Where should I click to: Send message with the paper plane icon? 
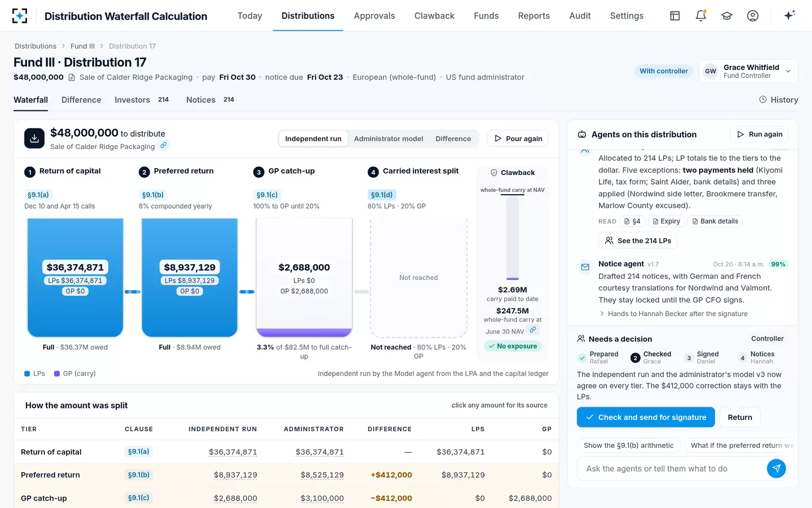(x=776, y=468)
